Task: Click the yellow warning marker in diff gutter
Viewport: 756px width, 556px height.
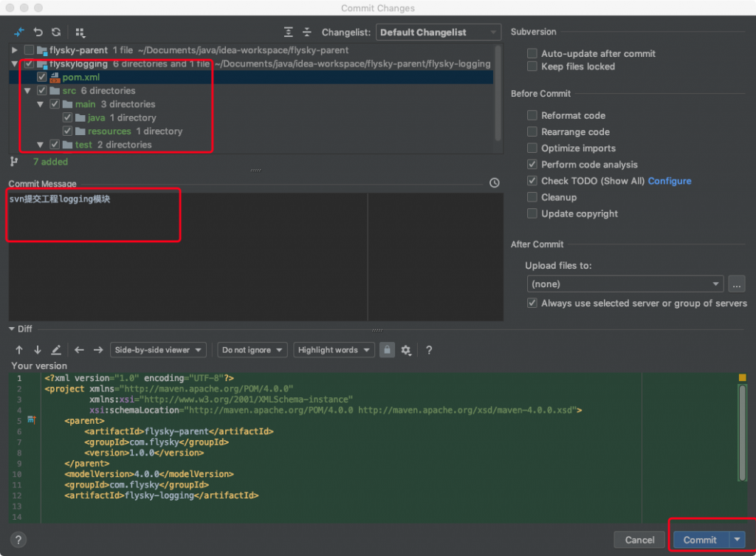Action: click(x=743, y=377)
